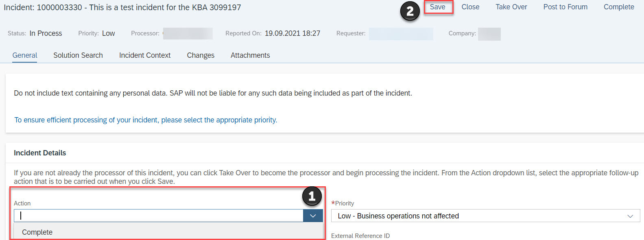Open the Solution Search tab

[78, 55]
